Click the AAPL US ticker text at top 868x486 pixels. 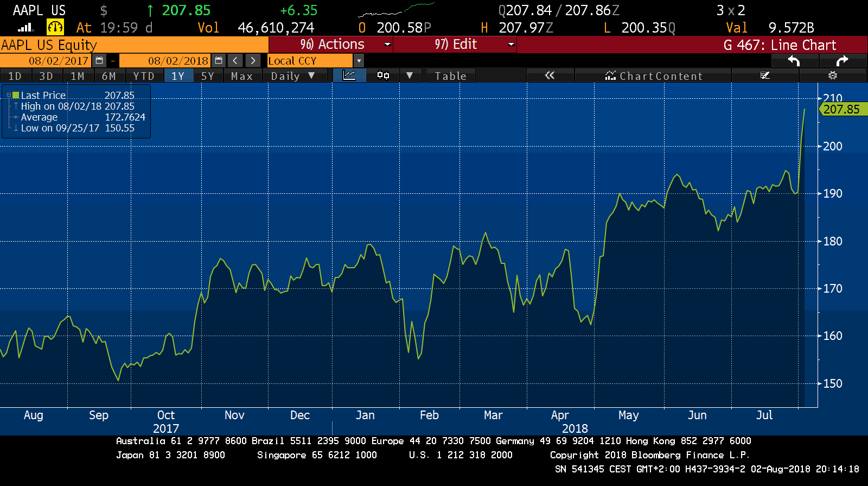[39, 10]
